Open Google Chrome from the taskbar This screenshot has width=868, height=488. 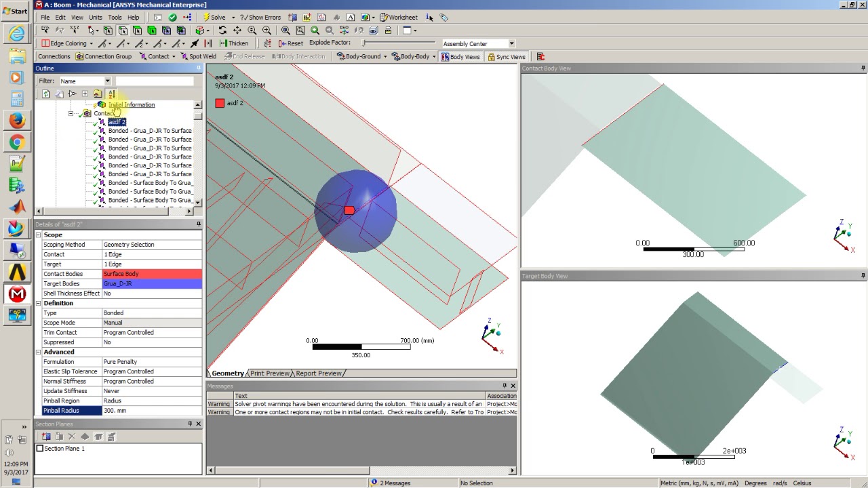pyautogui.click(x=17, y=142)
